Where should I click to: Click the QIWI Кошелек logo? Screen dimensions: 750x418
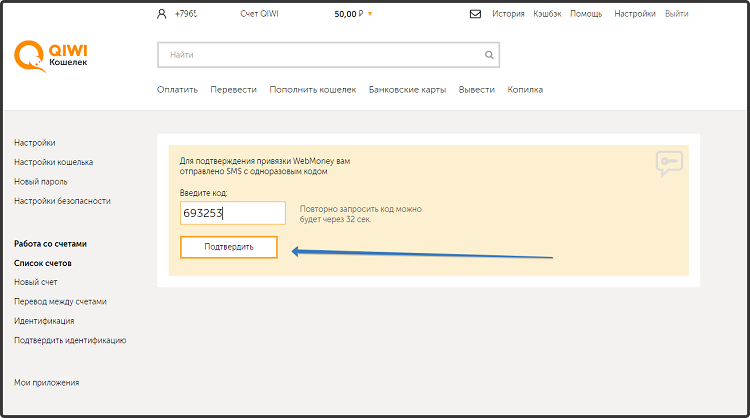pyautogui.click(x=51, y=56)
